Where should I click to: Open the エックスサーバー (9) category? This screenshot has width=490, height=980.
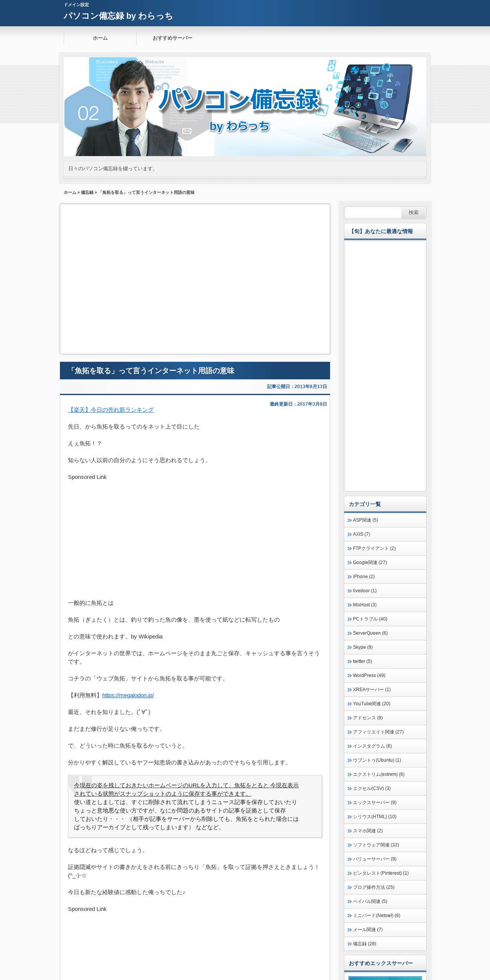(x=385, y=803)
